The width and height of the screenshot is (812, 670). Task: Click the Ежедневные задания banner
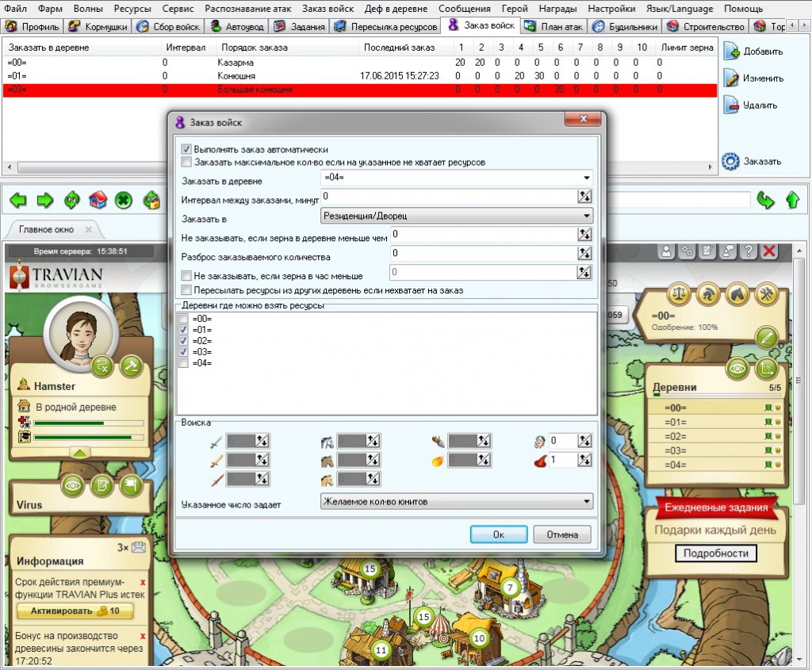coord(716,507)
